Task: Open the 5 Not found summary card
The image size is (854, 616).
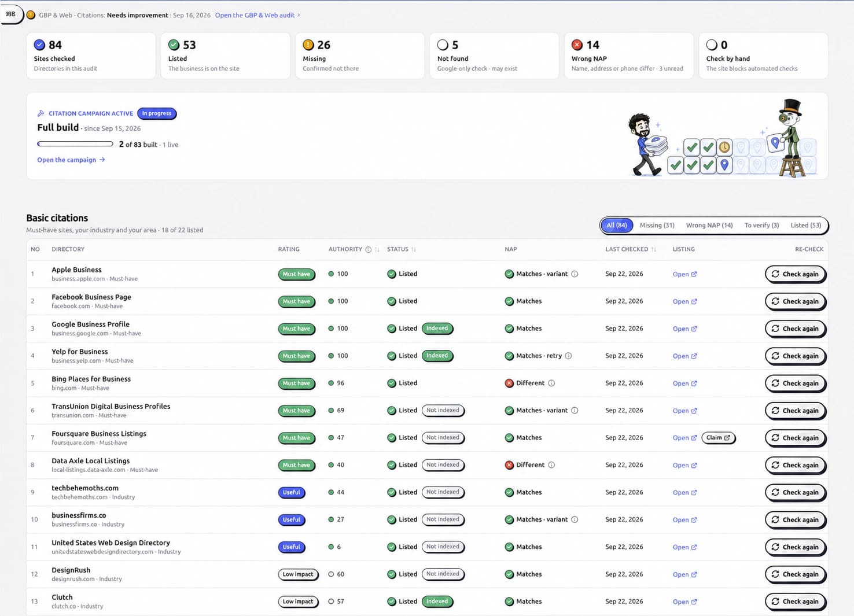Action: (495, 56)
